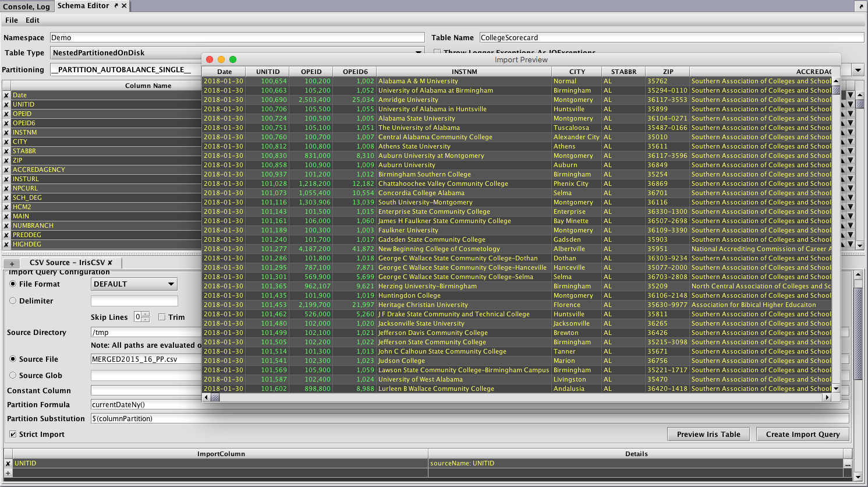Enable the Trim checkbox

pyautogui.click(x=162, y=317)
